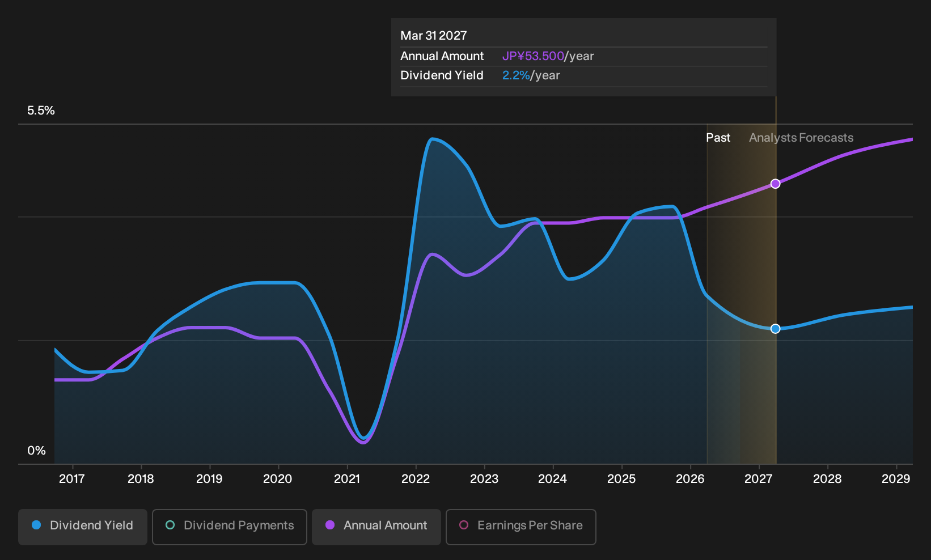Click the blue data point marker at 2027
Viewport: 931px width, 560px height.
(776, 329)
